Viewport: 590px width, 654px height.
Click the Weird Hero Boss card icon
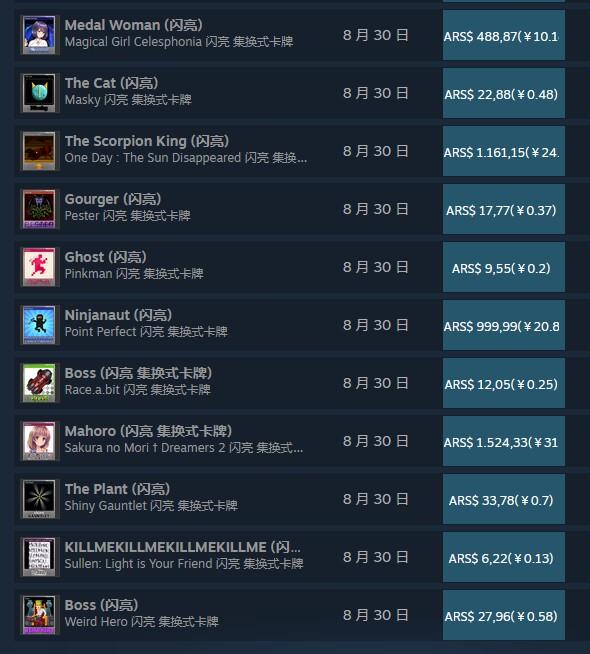coord(39,615)
